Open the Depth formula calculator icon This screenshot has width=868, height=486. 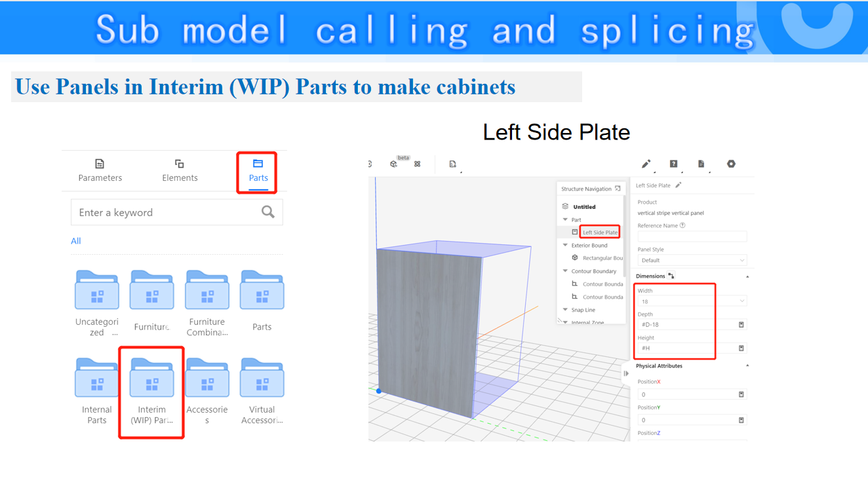(741, 325)
